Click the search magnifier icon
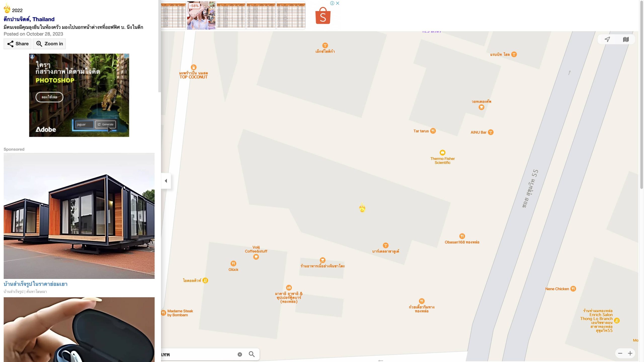Screen dimensions: 644x362 coord(252,354)
